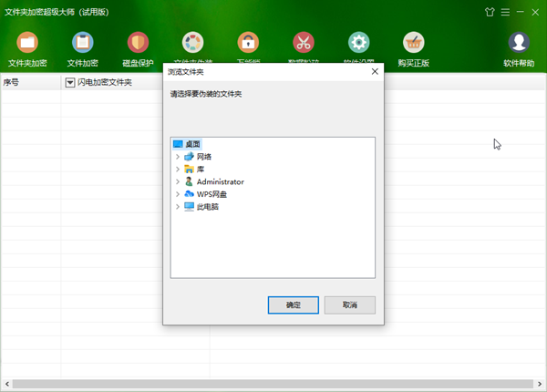
Task: Open the 磁盘保护 disk protection tool
Action: [138, 49]
